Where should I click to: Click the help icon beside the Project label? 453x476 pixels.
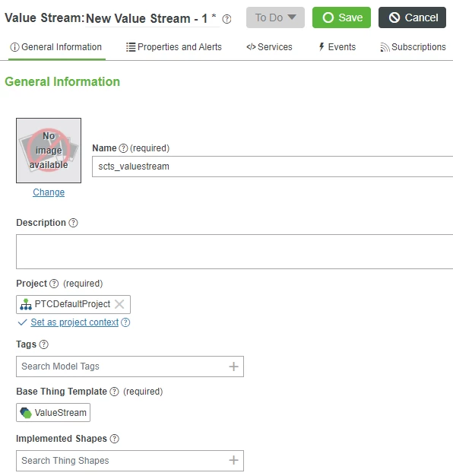tap(54, 284)
